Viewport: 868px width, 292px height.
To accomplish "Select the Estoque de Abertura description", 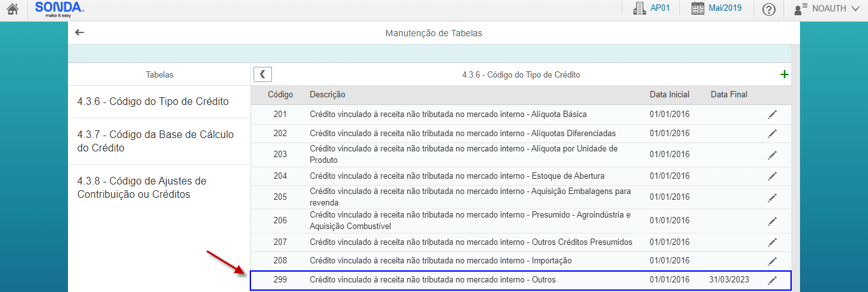I will click(x=457, y=176).
